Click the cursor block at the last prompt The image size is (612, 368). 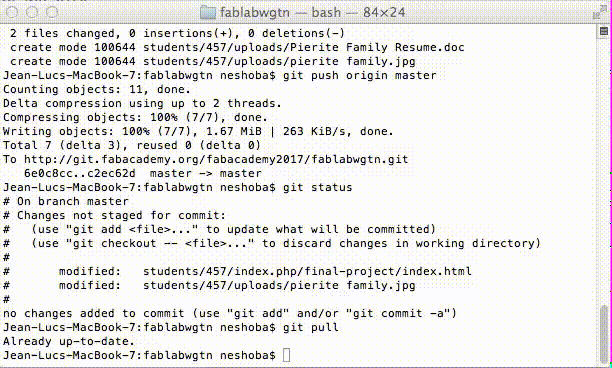click(286, 355)
